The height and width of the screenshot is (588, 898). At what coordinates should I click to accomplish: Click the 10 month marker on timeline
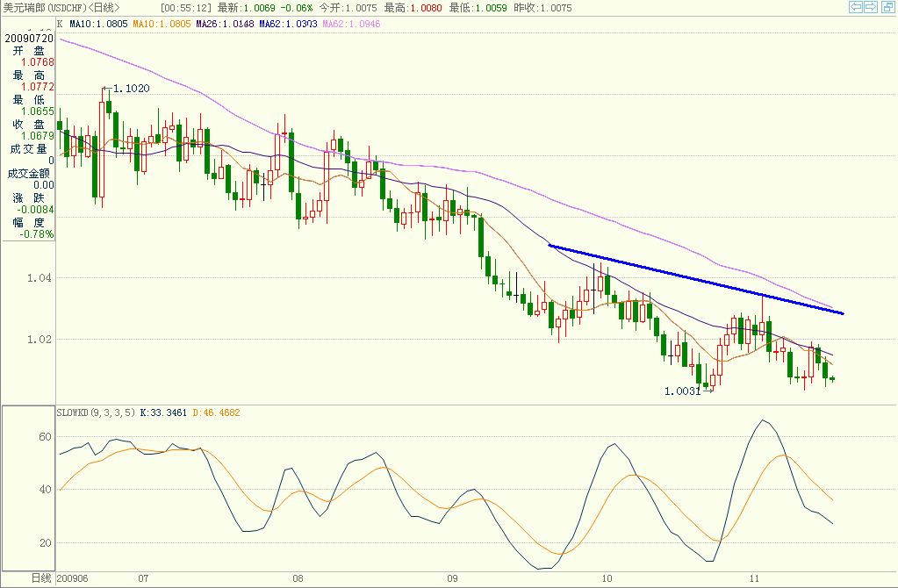click(607, 578)
